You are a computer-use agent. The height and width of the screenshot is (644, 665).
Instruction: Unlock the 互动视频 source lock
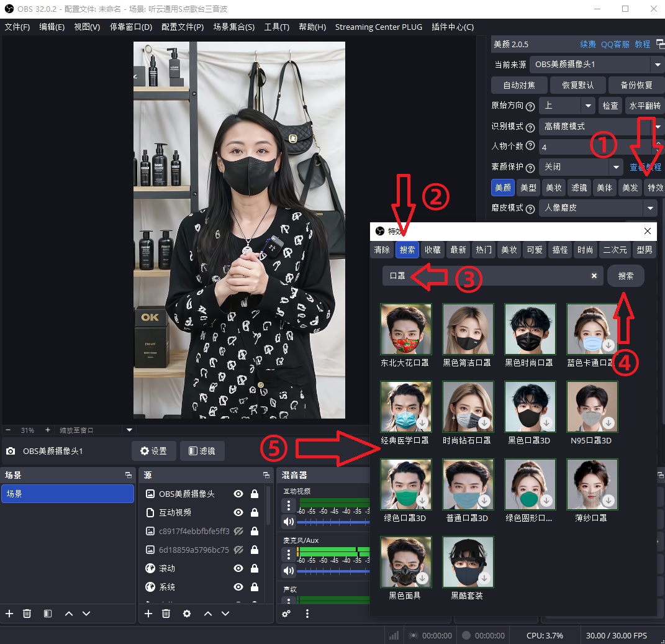(x=256, y=512)
